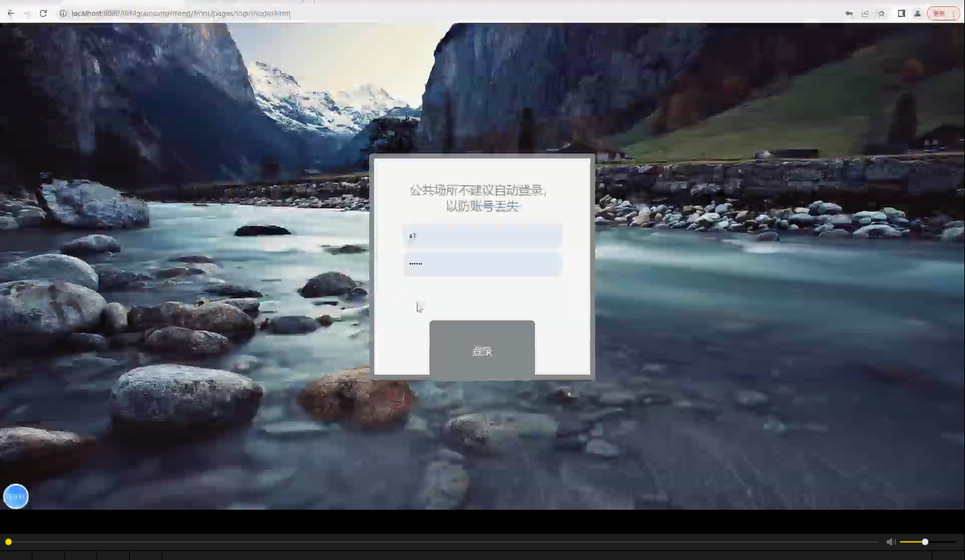This screenshot has width=965, height=560.
Task: Adjust the yellow volume slider knob
Action: click(x=925, y=542)
